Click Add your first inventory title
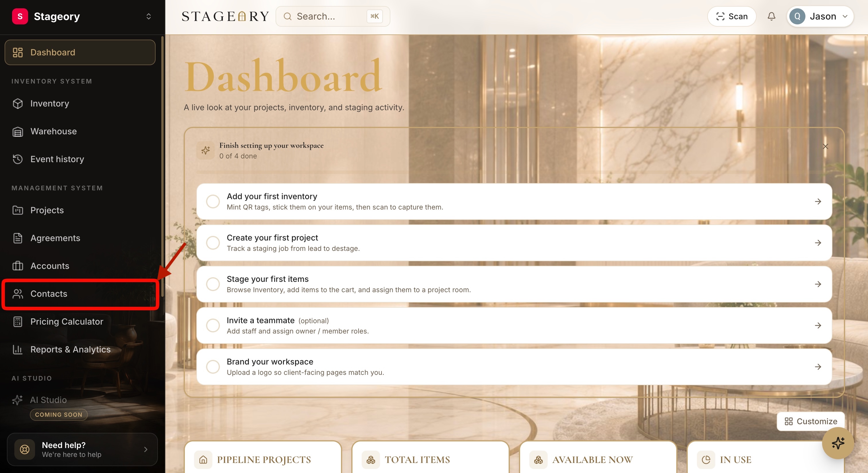The height and width of the screenshot is (473, 868). pos(272,196)
